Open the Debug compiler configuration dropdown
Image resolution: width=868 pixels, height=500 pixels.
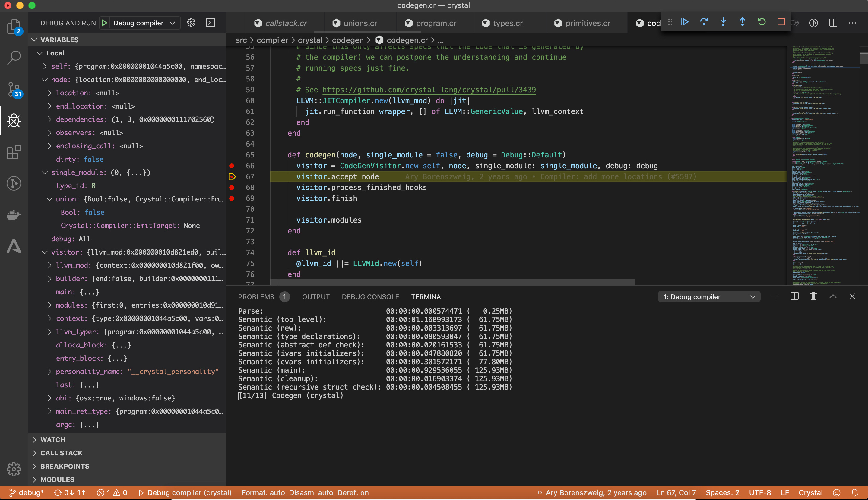[144, 23]
